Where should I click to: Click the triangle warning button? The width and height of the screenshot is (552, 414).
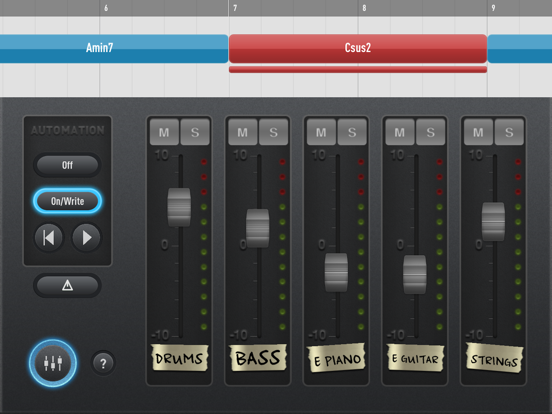67,285
